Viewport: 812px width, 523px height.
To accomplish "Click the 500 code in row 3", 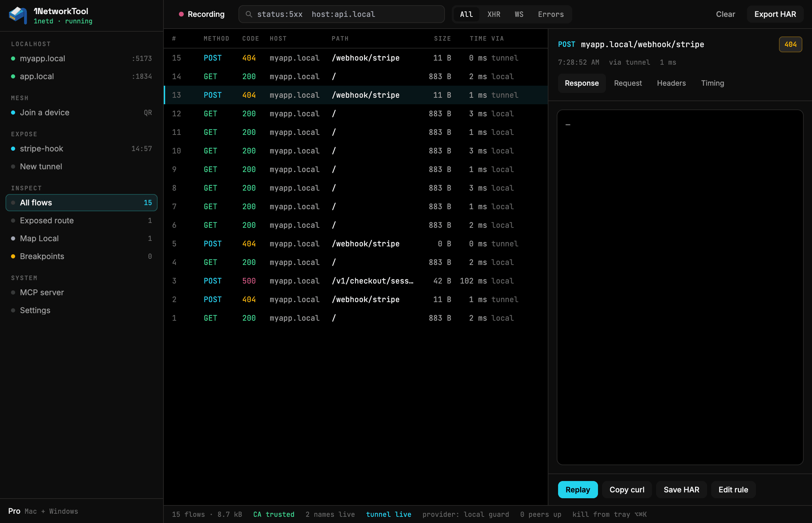I will (249, 281).
